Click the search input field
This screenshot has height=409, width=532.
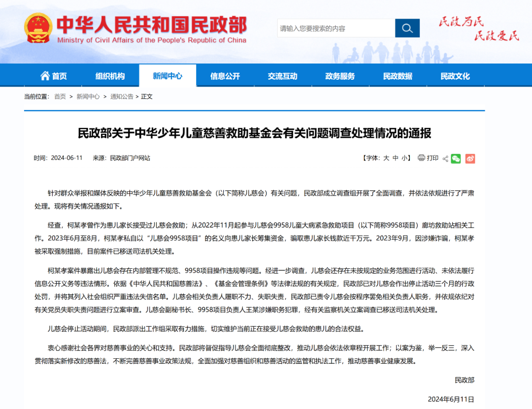335,28
